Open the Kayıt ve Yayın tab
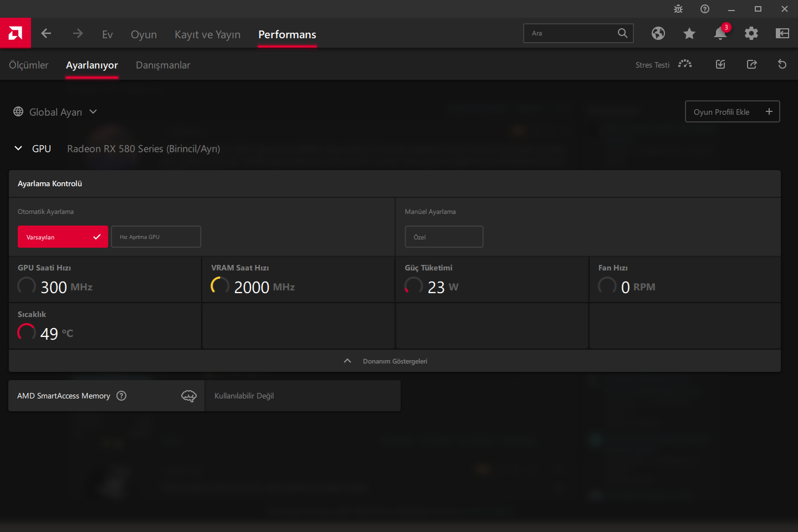The width and height of the screenshot is (798, 532). (207, 34)
